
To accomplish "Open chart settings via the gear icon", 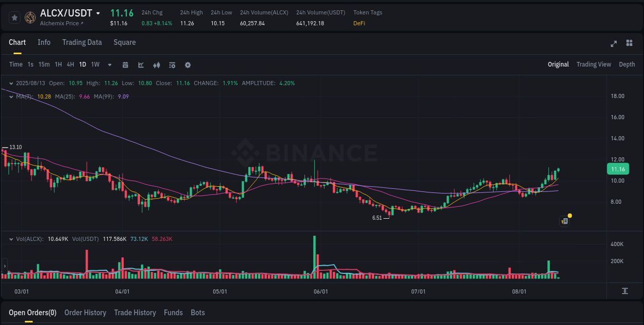I will pyautogui.click(x=187, y=65).
